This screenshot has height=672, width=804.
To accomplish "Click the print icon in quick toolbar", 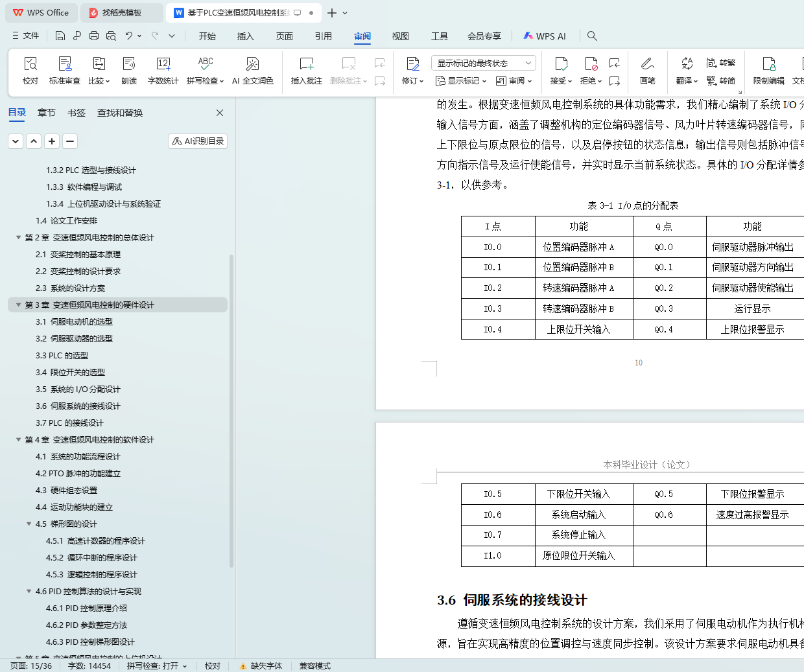I will tap(94, 36).
